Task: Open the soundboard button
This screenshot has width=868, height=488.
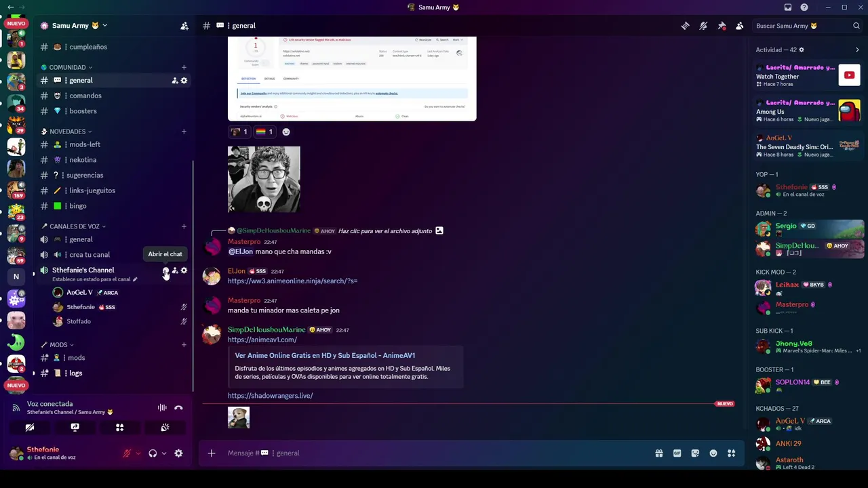Action: [165, 428]
